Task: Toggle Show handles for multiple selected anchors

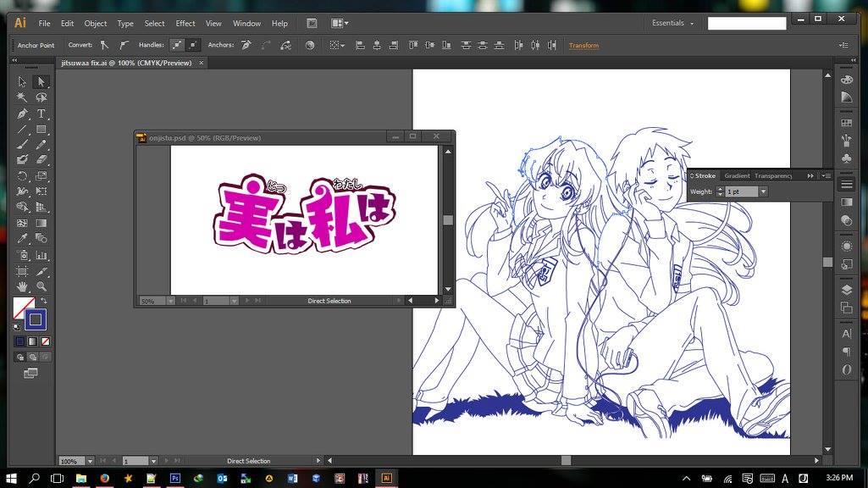Action: coord(177,45)
